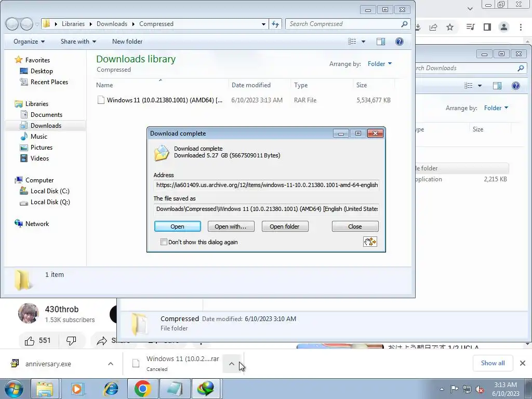
Task: Click Chrome profile avatar icon
Action: [x=504, y=27]
